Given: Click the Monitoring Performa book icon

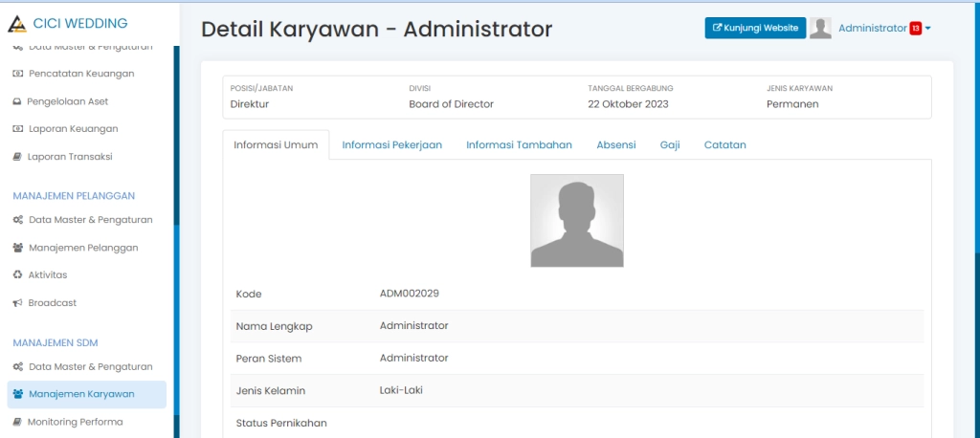Looking at the screenshot, I should tap(17, 422).
